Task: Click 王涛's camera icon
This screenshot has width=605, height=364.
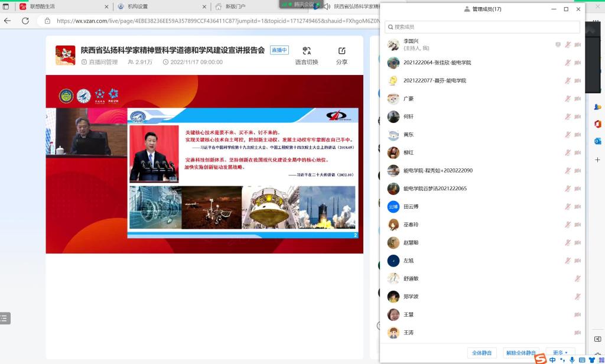Action: click(x=577, y=333)
